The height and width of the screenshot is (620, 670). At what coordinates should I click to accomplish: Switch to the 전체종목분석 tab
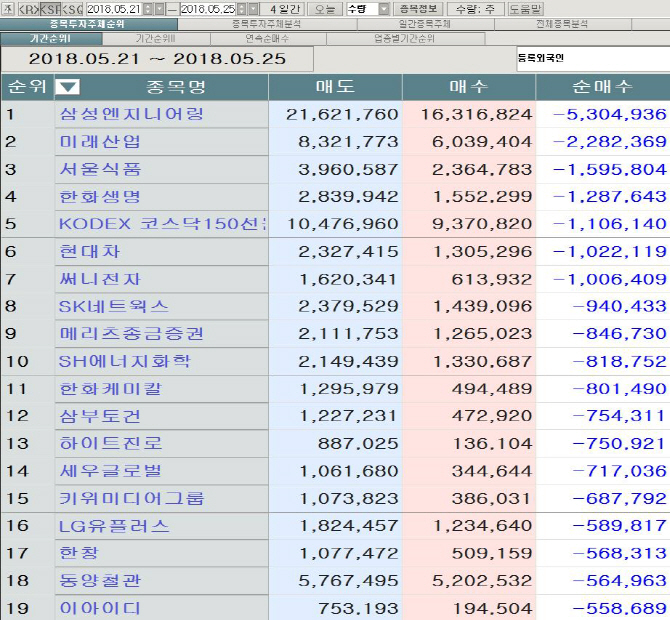tap(562, 24)
